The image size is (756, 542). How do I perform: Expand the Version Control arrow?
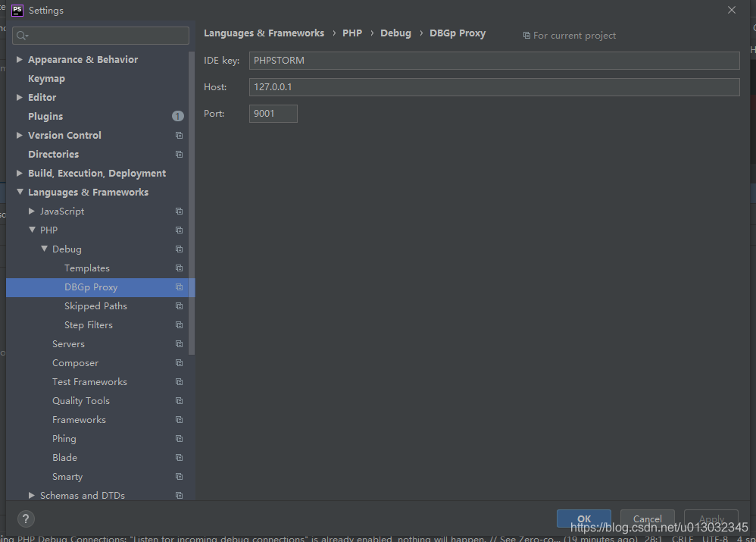point(19,135)
